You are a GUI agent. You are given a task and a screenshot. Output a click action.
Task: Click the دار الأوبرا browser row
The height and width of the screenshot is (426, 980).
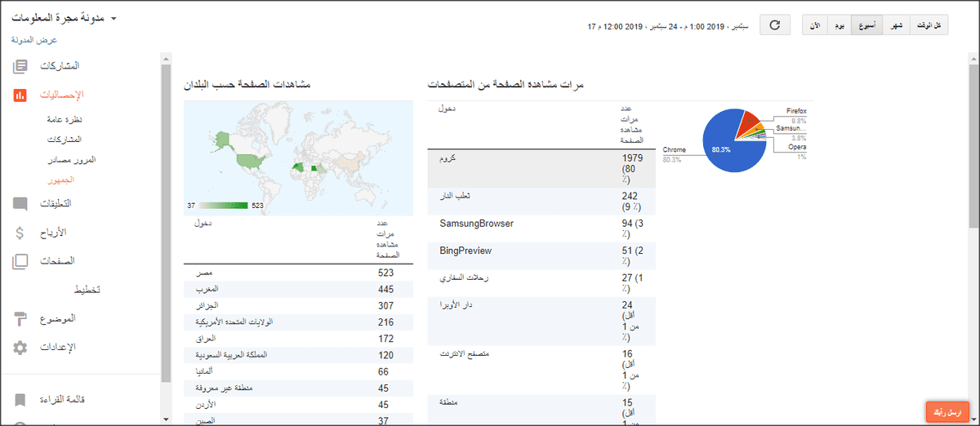[541, 322]
